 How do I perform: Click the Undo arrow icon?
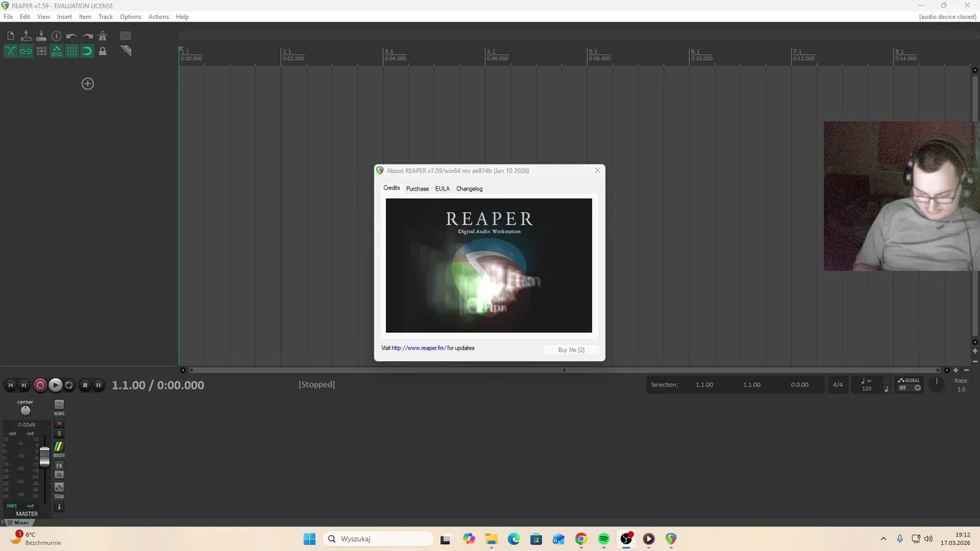(x=71, y=36)
